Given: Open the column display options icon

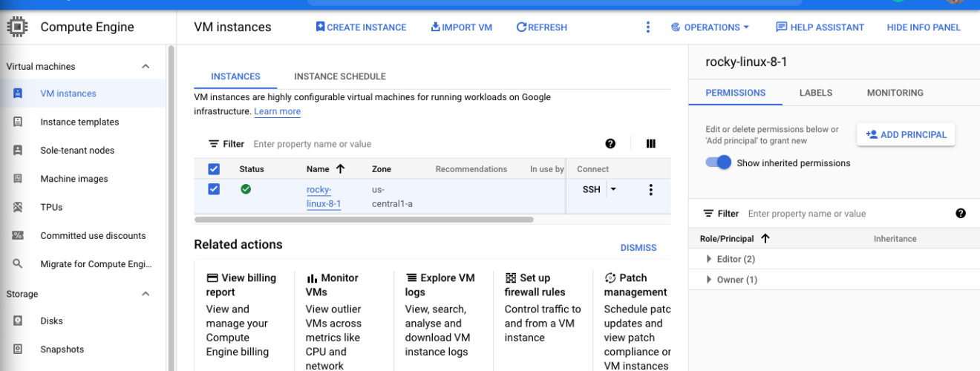Looking at the screenshot, I should [651, 144].
